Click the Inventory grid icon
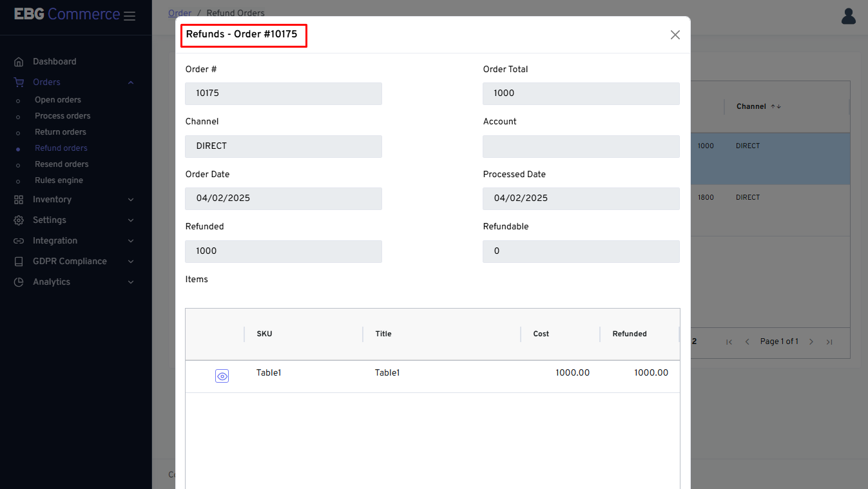868x489 pixels. point(19,200)
